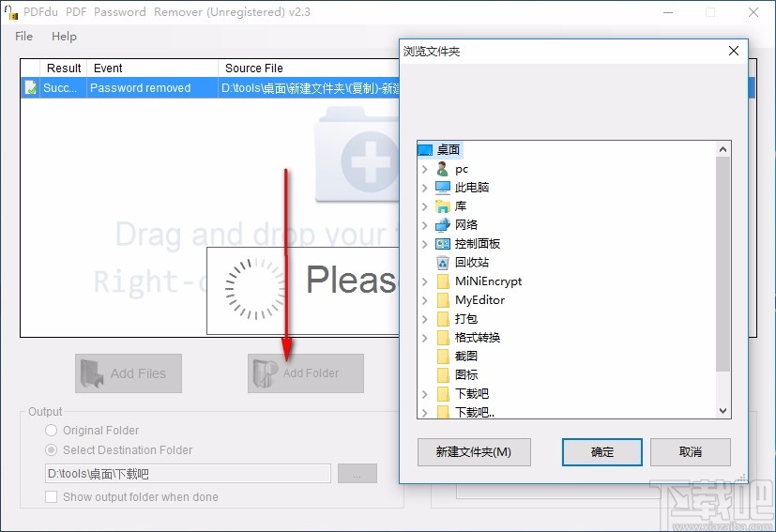Click the success file icon in result row
The height and width of the screenshot is (532, 776).
click(x=30, y=87)
